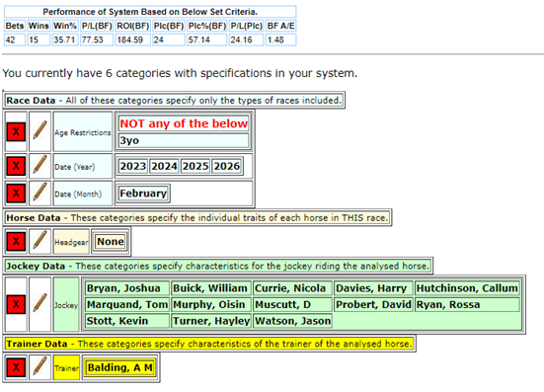Click the 57.14 place percentage value
Viewport: 544px width, 392px height.
coord(206,39)
